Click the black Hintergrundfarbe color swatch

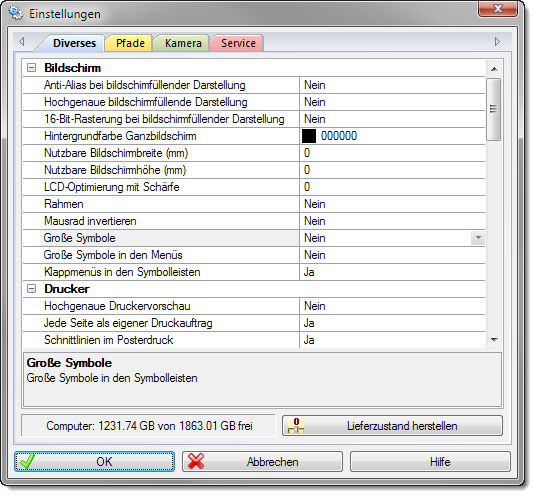pos(309,136)
